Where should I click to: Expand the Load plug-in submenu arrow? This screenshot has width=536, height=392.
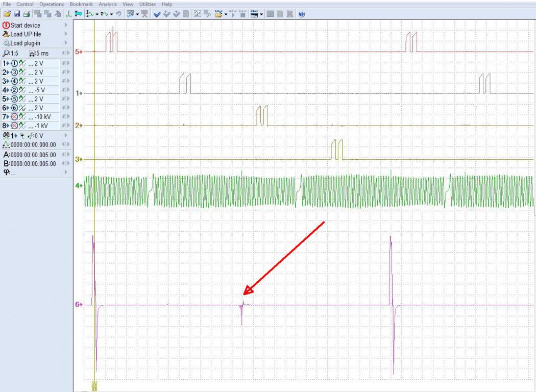coord(66,43)
